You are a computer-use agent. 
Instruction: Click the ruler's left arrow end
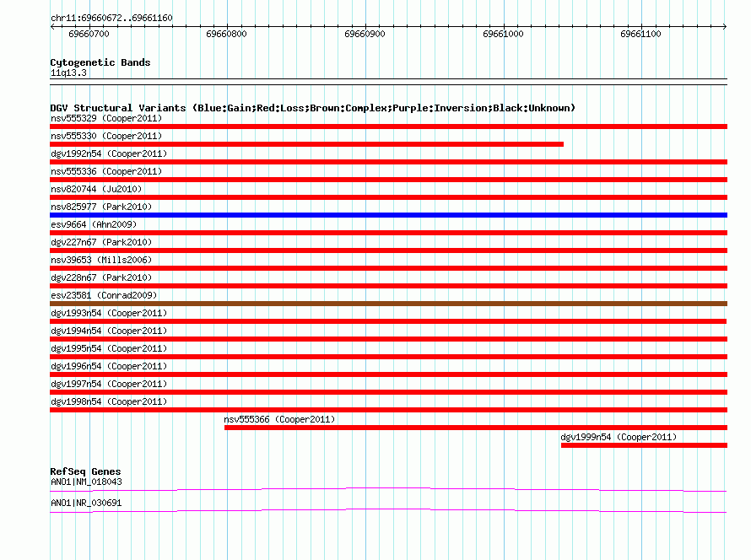52,26
